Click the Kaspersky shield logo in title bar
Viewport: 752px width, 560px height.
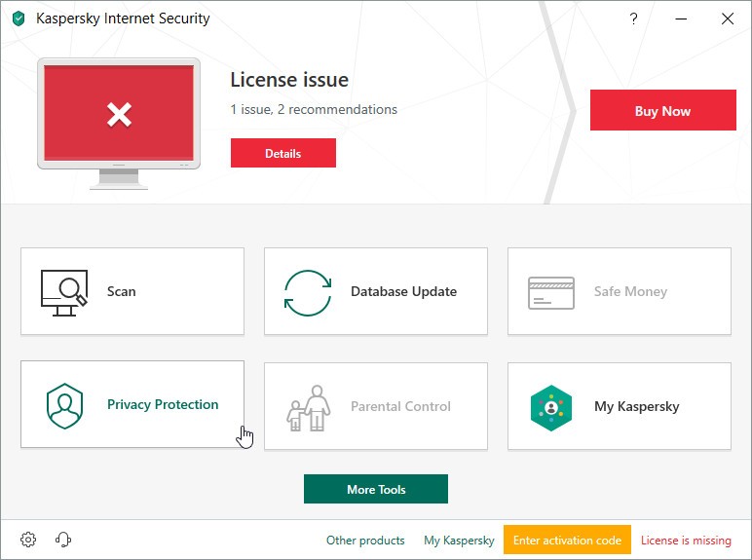(19, 19)
